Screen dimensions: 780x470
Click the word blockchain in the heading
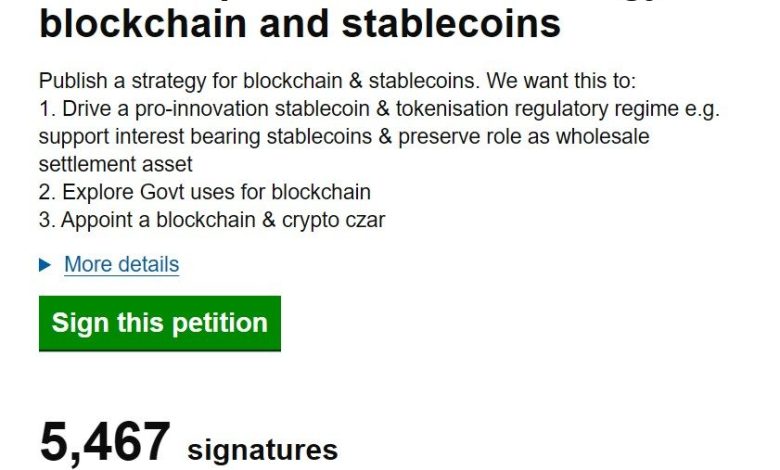coord(143,23)
